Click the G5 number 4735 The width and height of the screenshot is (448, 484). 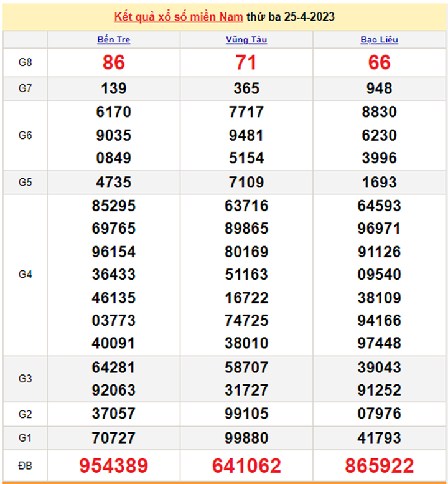pyautogui.click(x=114, y=183)
